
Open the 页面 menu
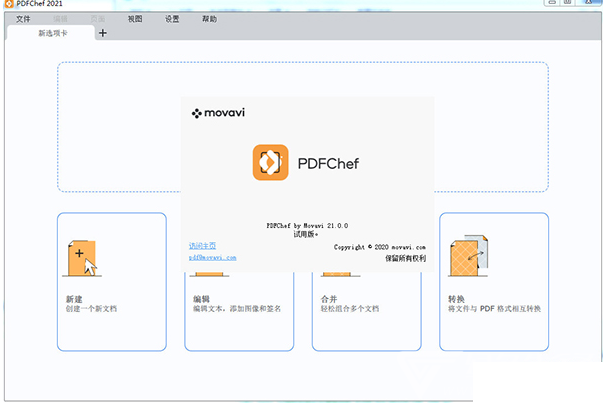[x=98, y=19]
